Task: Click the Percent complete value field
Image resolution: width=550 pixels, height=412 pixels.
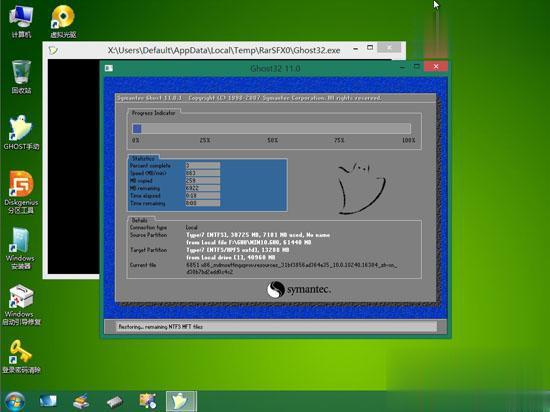Action: coord(203,166)
